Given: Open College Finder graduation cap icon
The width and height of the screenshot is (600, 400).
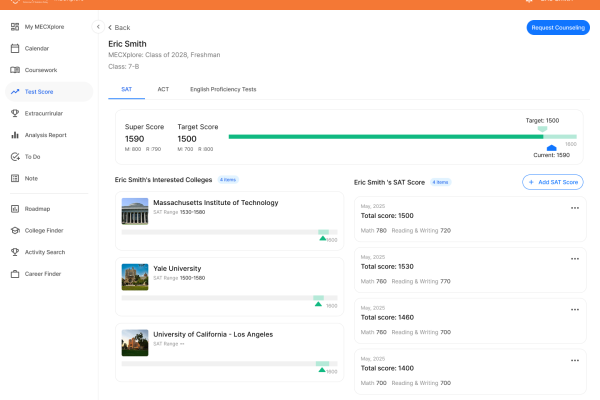Looking at the screenshot, I should click(x=15, y=230).
